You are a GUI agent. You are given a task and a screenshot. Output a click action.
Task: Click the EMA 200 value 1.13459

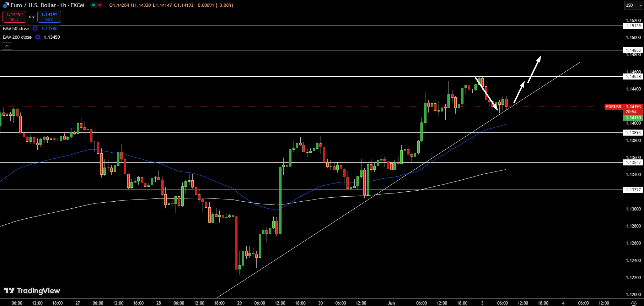tap(52, 37)
